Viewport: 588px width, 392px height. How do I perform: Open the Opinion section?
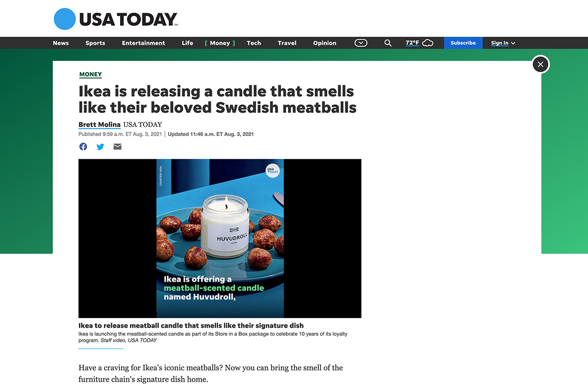click(x=325, y=43)
